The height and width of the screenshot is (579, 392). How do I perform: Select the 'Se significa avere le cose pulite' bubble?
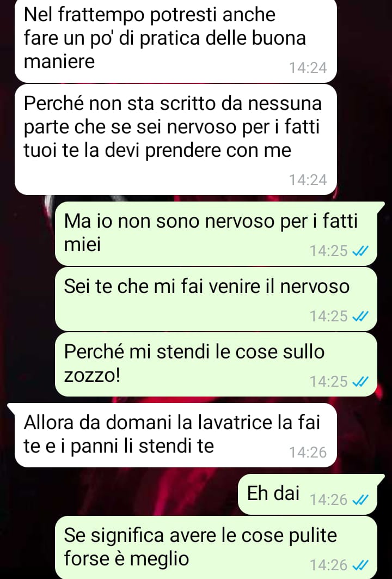click(x=216, y=547)
